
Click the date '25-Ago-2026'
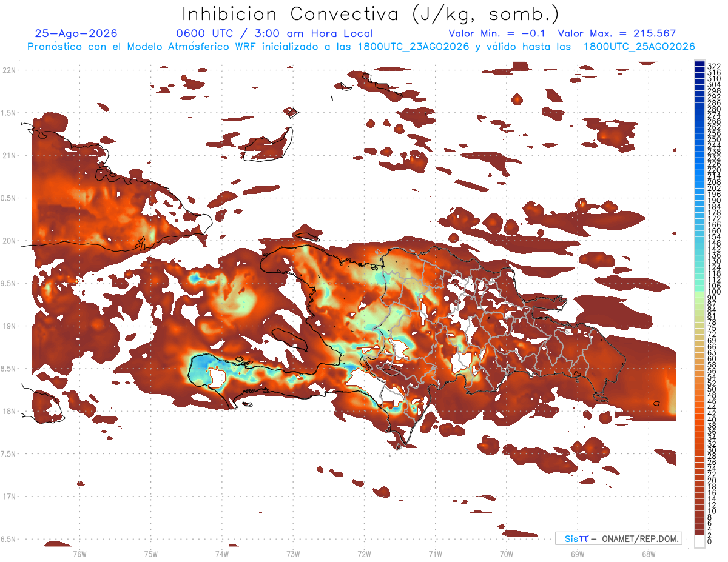(x=76, y=34)
